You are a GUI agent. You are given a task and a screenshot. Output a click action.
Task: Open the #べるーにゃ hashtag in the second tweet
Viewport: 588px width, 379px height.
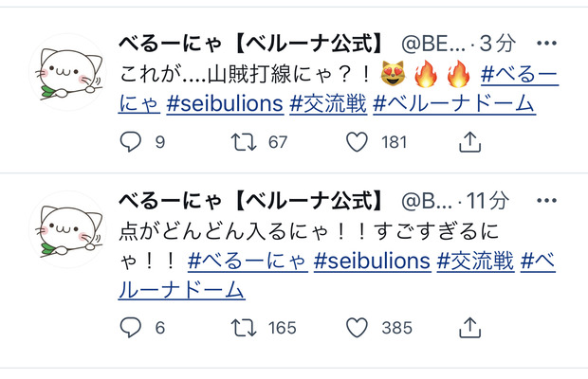[248, 261]
